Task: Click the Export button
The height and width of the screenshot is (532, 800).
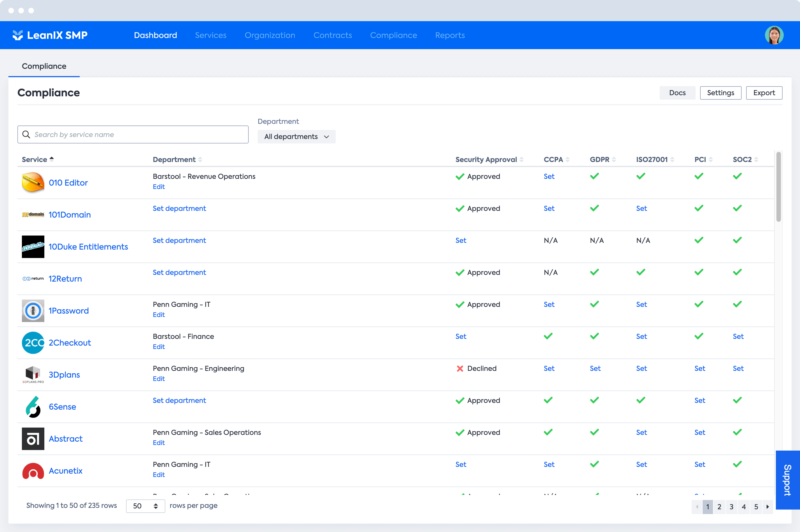Action: 764,93
